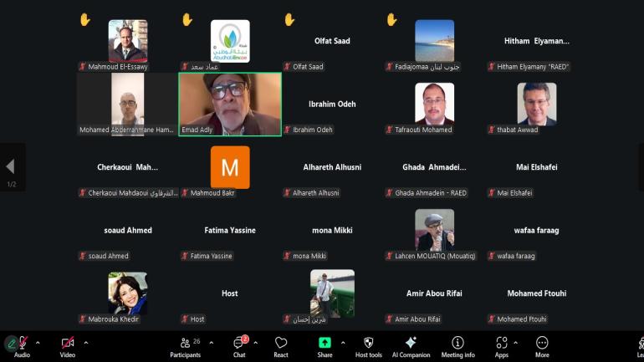Viewport: 644px width, 362px height.
Task: Expand share options arrow next to Share
Action: point(343,342)
